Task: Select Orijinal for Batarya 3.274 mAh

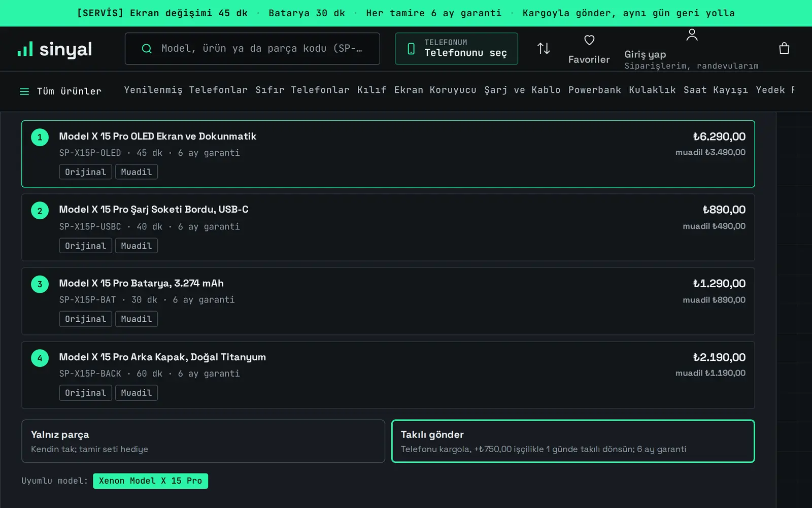Action: pyautogui.click(x=85, y=319)
